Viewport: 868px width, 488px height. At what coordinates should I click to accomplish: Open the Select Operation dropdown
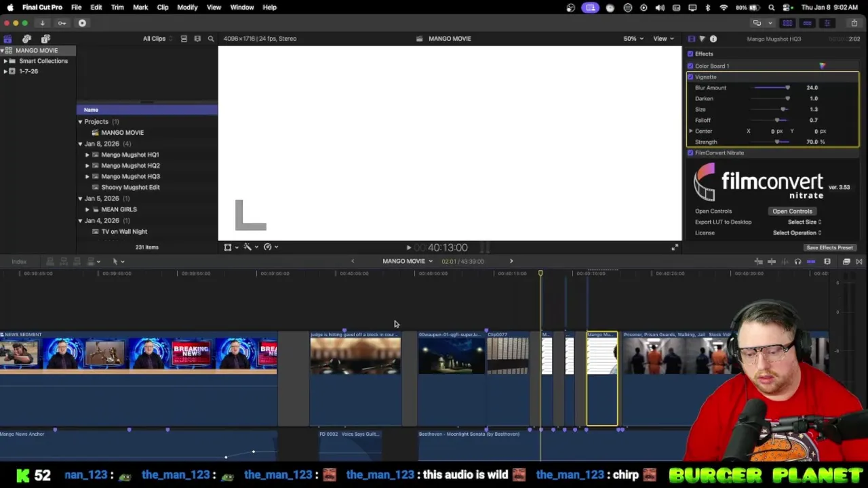pyautogui.click(x=797, y=232)
